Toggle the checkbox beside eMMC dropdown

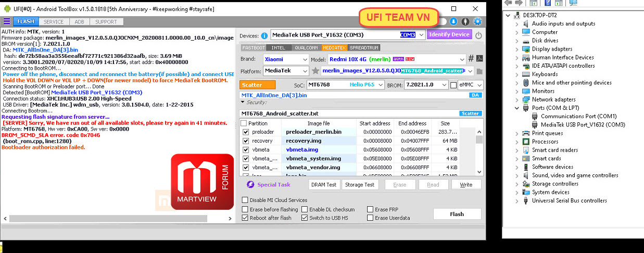click(453, 85)
